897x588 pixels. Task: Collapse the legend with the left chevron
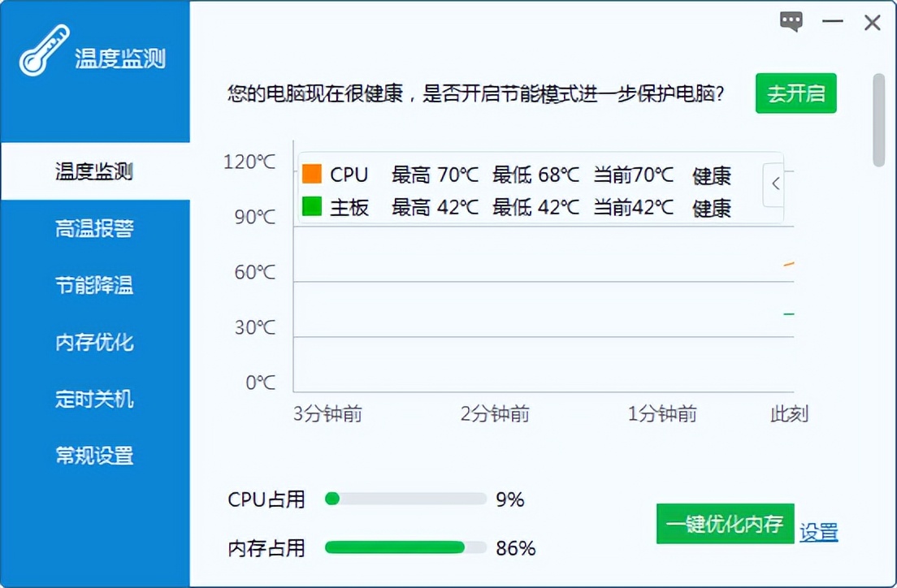[x=773, y=184]
